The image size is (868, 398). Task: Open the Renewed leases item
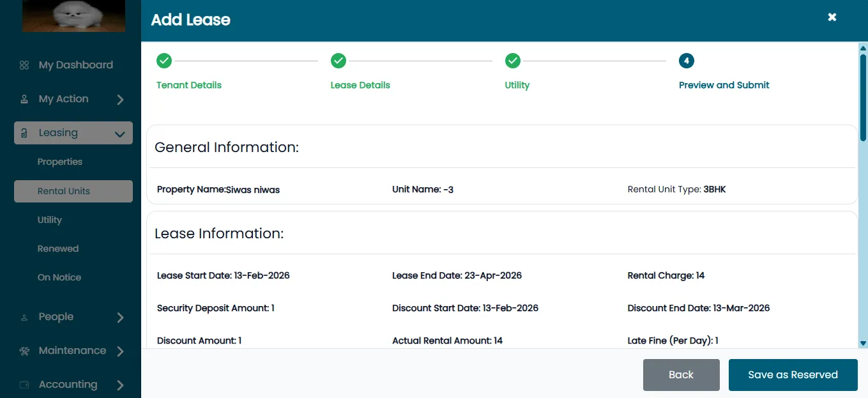(x=58, y=249)
